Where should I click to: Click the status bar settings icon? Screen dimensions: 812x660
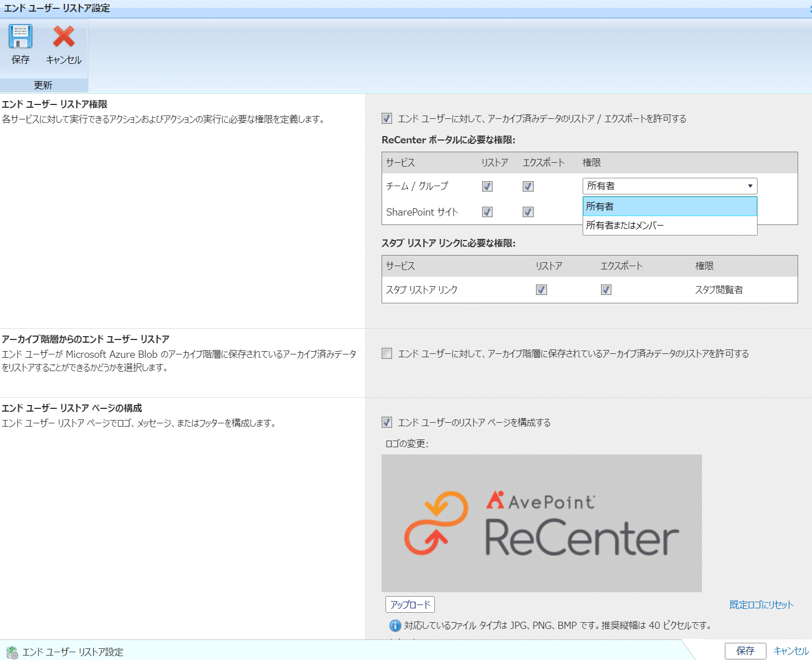(12, 652)
